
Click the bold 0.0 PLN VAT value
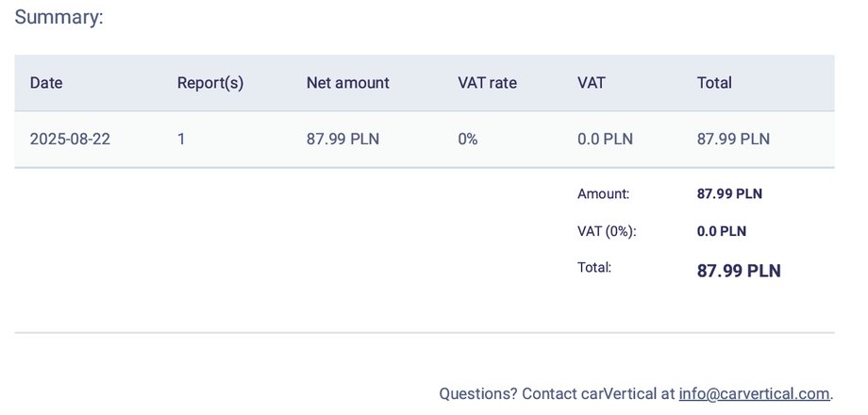click(x=722, y=231)
